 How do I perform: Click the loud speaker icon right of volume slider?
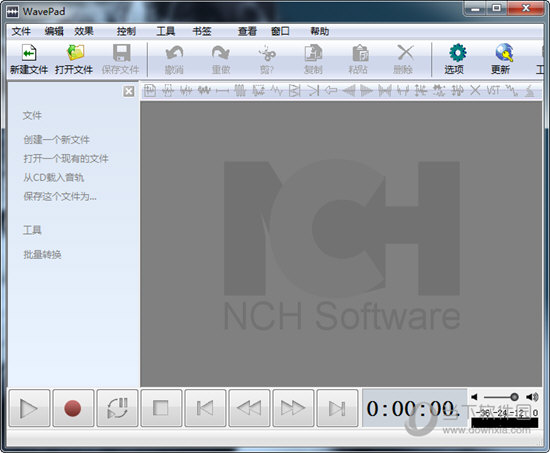click(x=532, y=397)
